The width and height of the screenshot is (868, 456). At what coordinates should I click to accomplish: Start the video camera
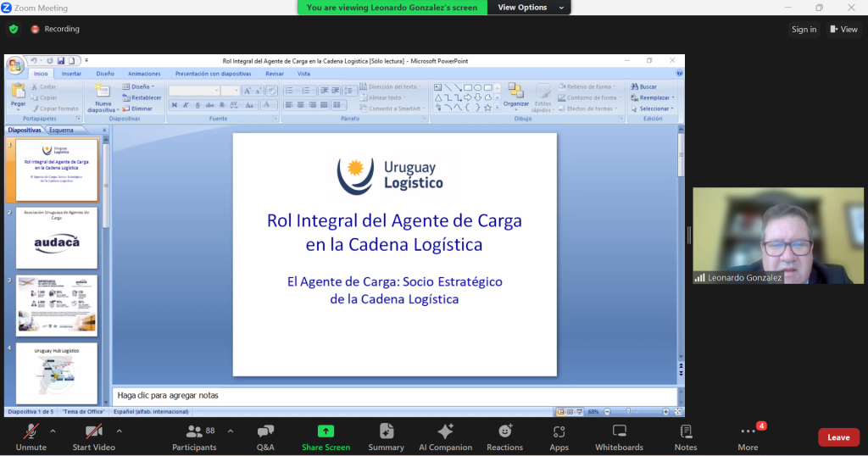coord(93,437)
